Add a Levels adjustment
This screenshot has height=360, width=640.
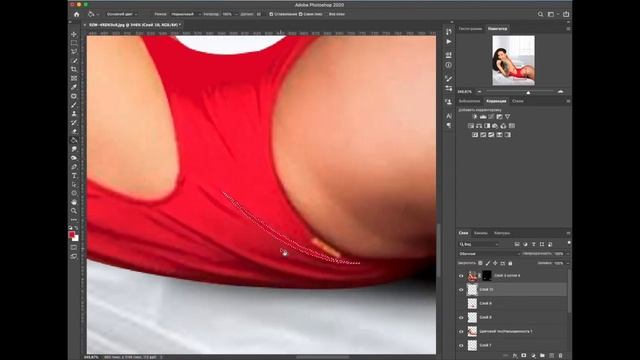[483, 117]
